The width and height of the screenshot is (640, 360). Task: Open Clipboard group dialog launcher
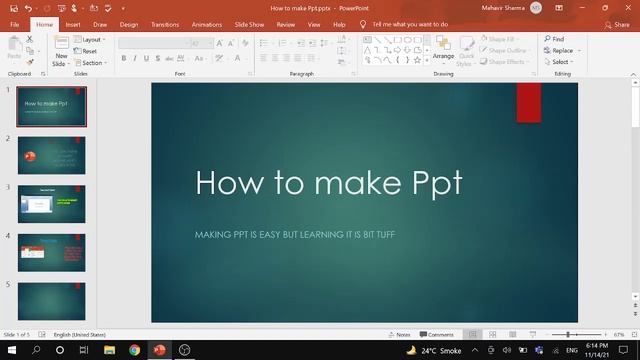(x=43, y=74)
